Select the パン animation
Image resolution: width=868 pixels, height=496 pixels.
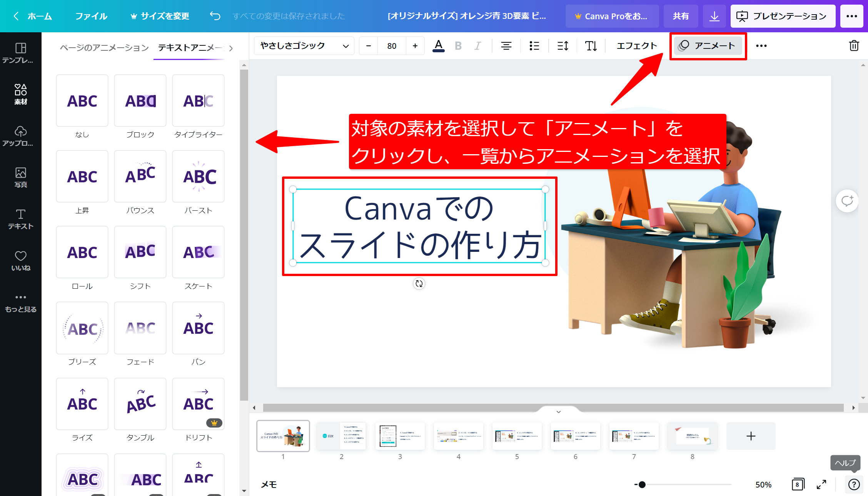click(x=198, y=328)
